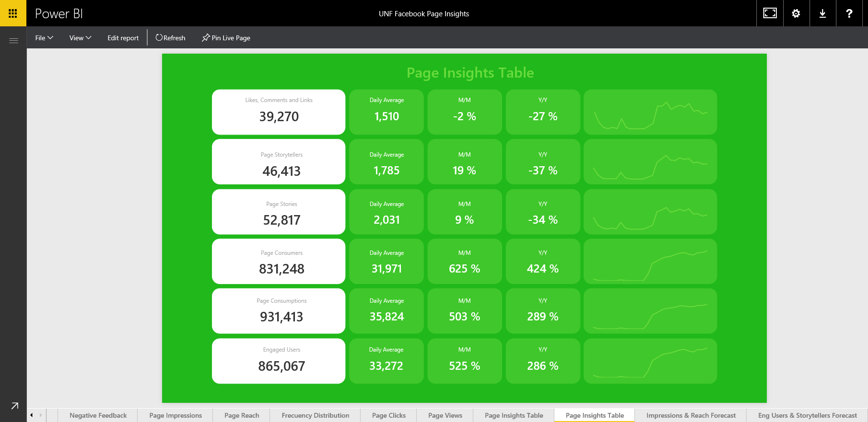
Task: Pin Live Page to a dashboard
Action: click(226, 38)
